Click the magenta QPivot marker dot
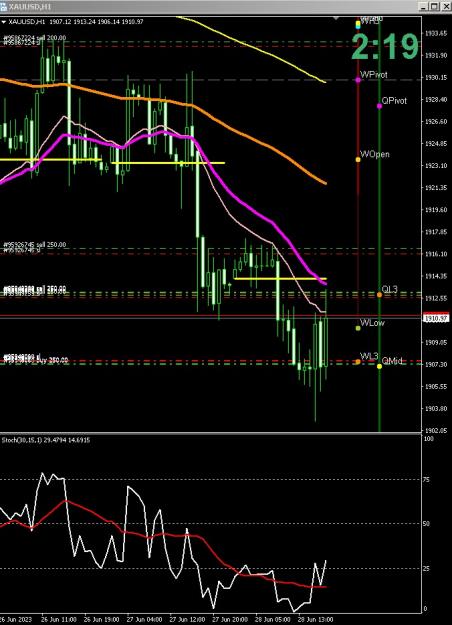Screen dimensions: 452x625 [x=379, y=106]
